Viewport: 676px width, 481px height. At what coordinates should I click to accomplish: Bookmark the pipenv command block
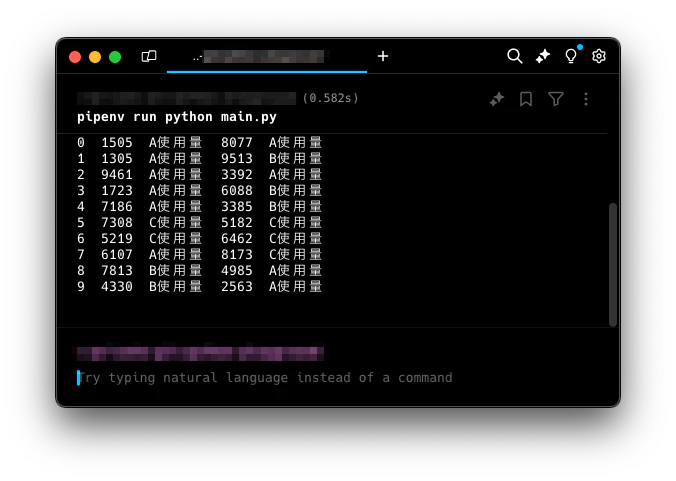point(526,99)
